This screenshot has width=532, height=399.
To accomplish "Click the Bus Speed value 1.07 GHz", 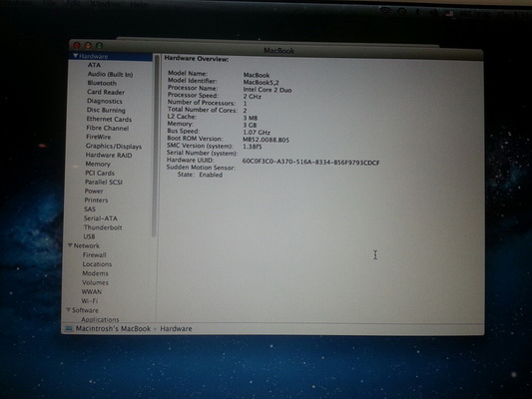I will (257, 133).
